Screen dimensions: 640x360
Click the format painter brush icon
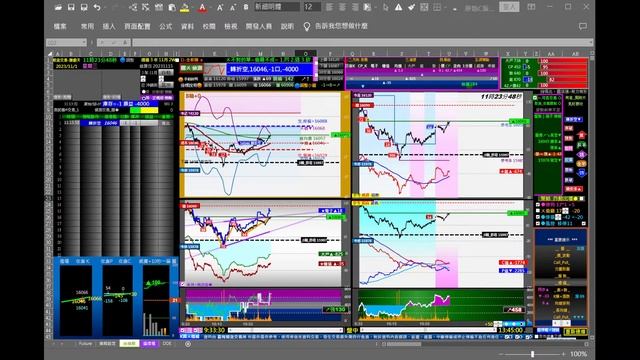(x=411, y=7)
